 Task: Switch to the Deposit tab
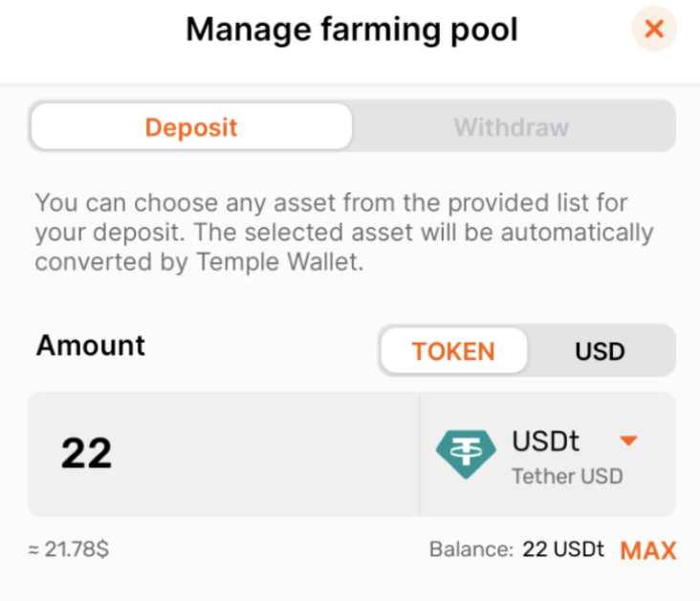pos(191,127)
